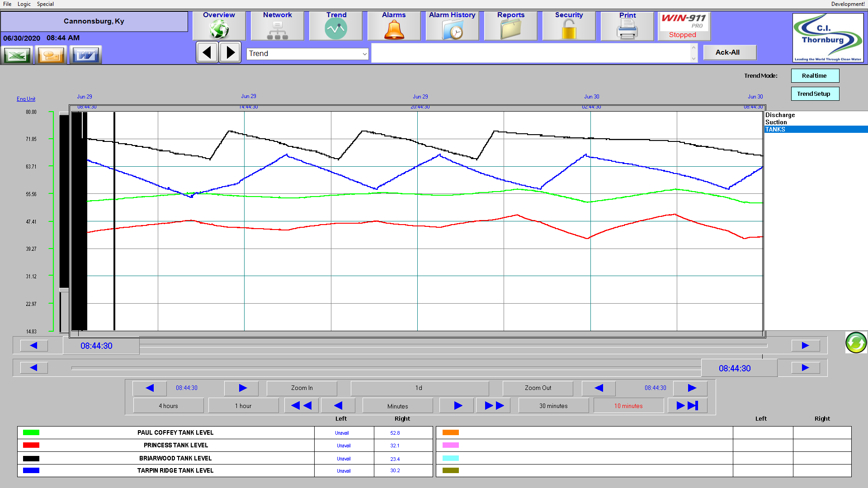
Task: Click left arrow beside start time 08:44:30
Action: click(x=150, y=388)
